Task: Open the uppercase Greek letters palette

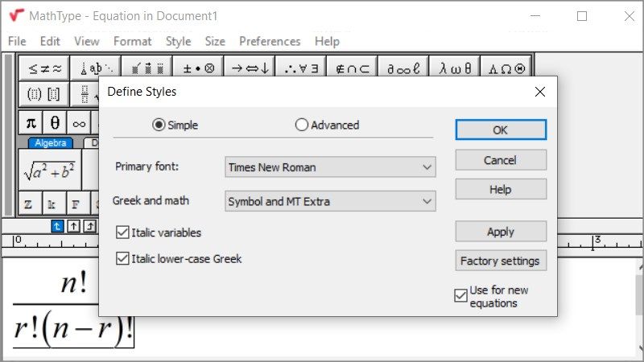Action: tap(507, 68)
